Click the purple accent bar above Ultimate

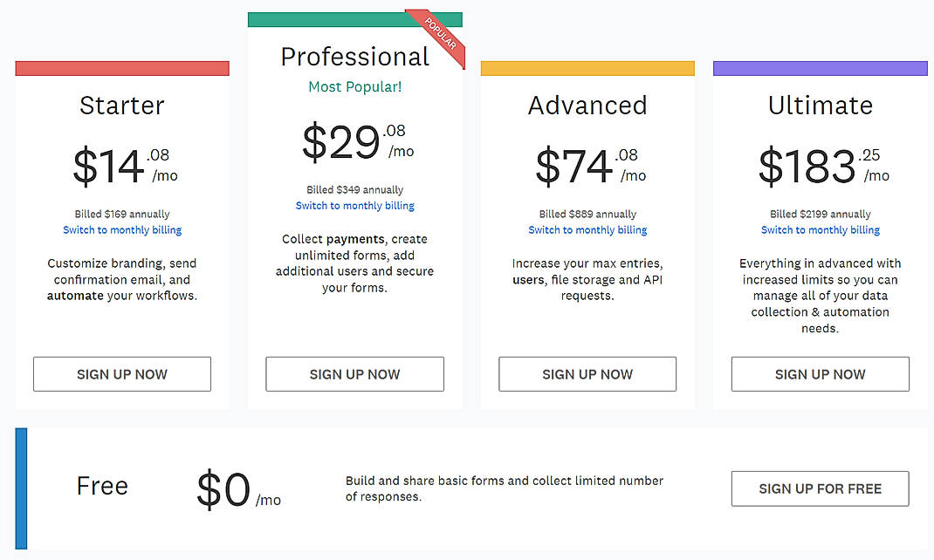[820, 68]
